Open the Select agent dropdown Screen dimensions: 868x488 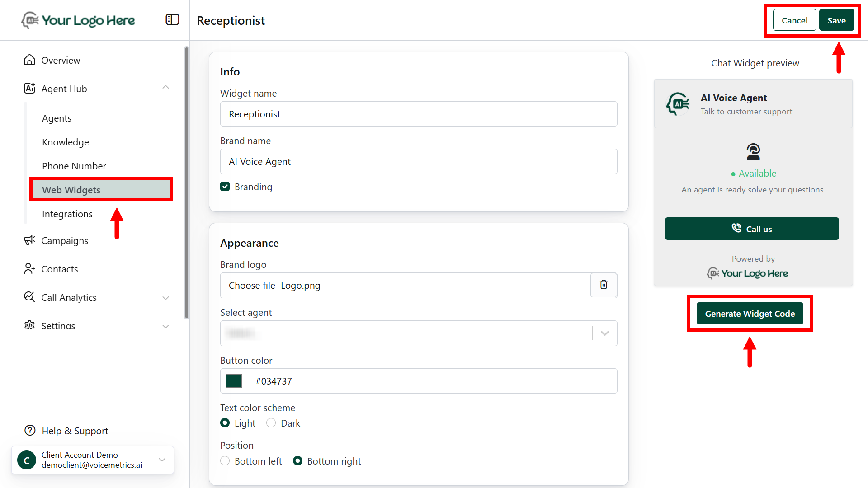coord(604,333)
